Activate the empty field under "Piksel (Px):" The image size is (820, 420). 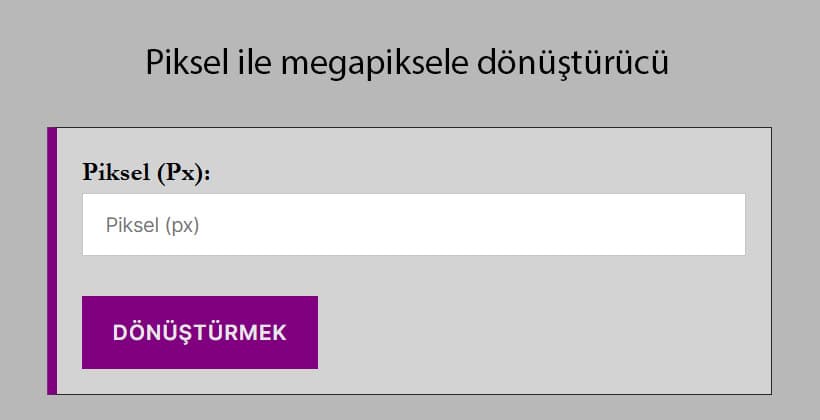[413, 225]
